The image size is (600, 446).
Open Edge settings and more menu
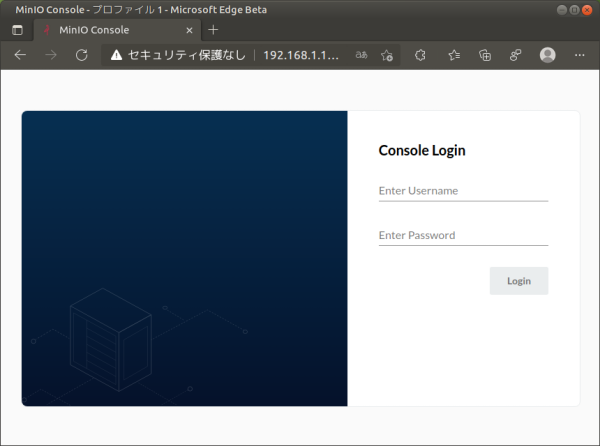coord(579,55)
